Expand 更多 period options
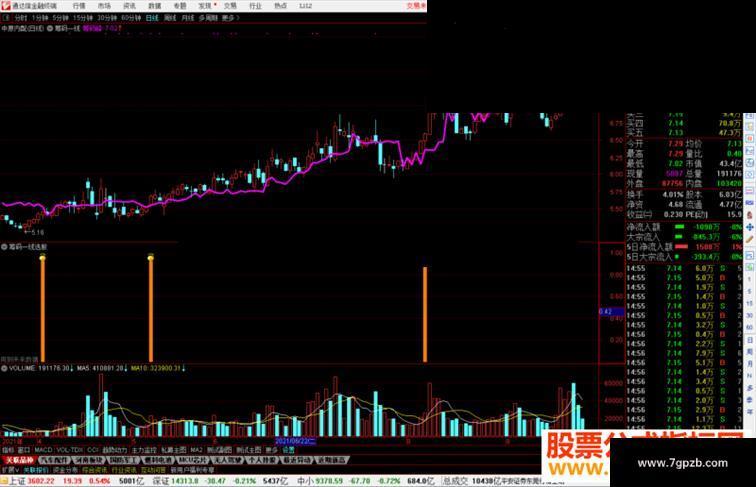The width and height of the screenshot is (756, 487). [x=230, y=18]
